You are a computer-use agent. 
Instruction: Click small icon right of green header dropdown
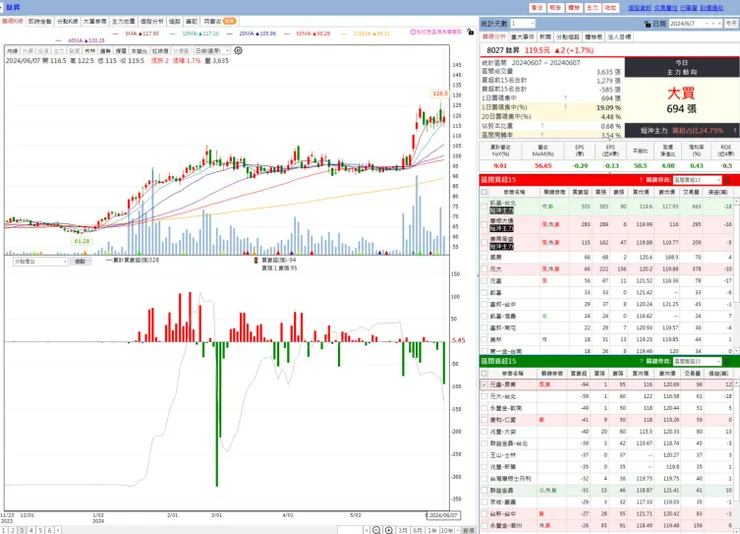(727, 361)
